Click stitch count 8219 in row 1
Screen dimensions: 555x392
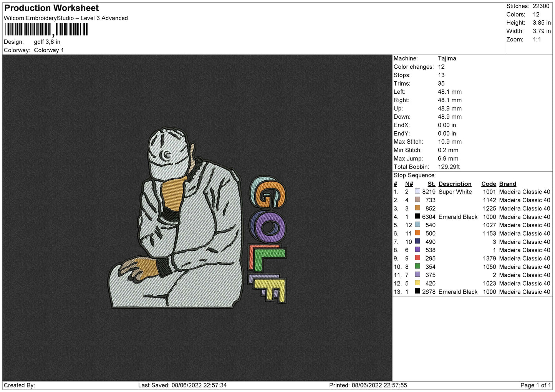(429, 192)
